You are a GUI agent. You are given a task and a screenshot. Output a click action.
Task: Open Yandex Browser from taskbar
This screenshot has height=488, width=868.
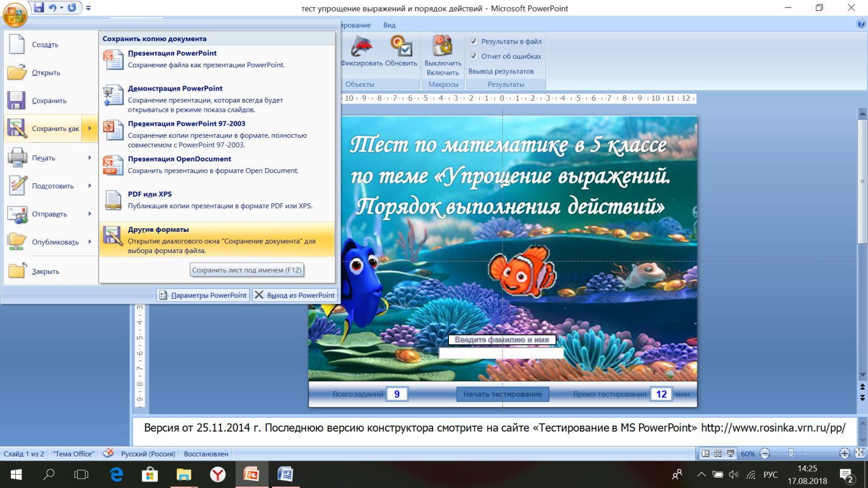coord(217,474)
